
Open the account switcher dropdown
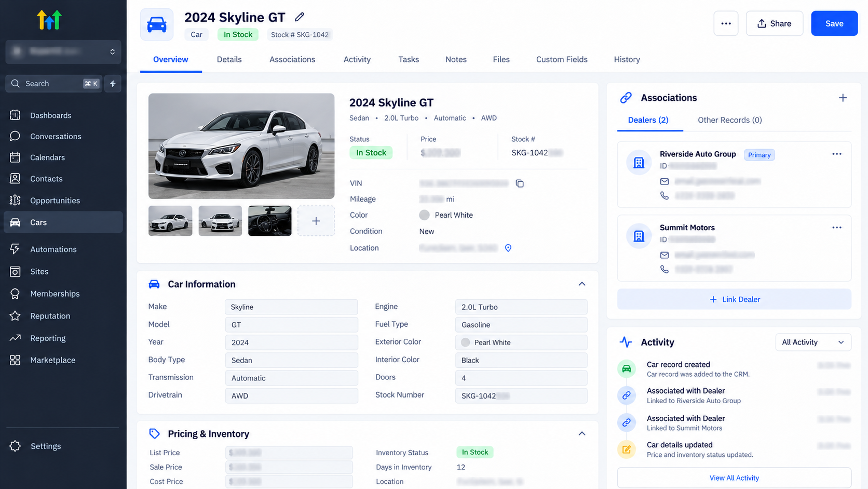(63, 51)
